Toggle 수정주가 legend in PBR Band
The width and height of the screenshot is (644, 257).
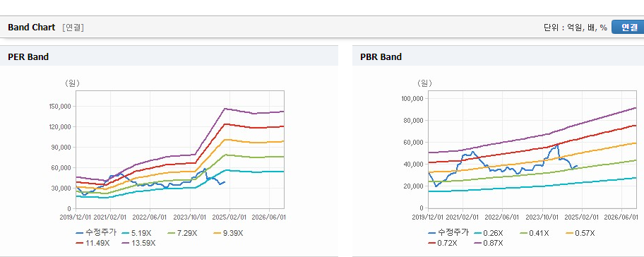(x=448, y=233)
